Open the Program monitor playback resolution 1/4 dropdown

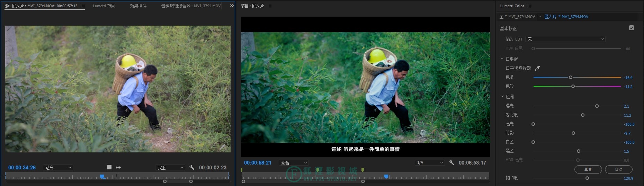pyautogui.click(x=430, y=162)
